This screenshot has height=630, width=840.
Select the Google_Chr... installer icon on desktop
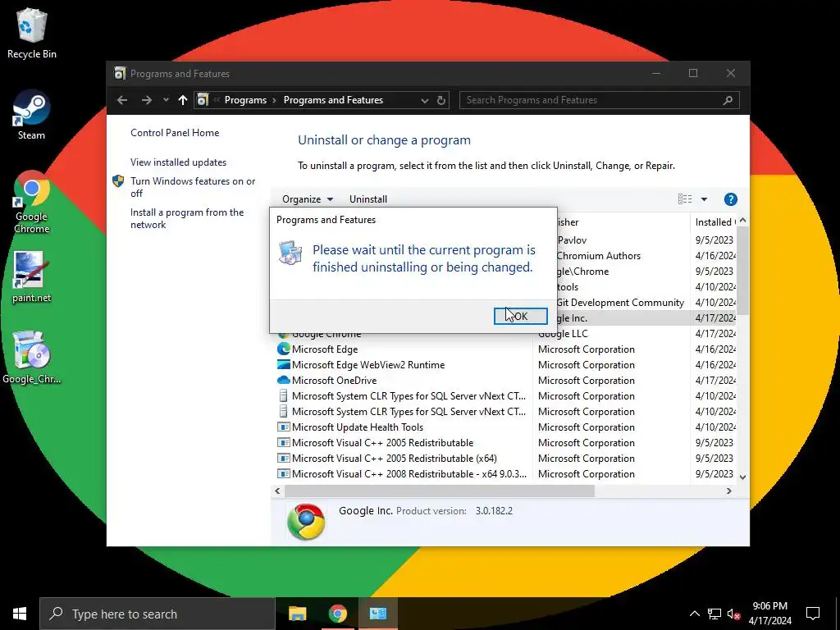click(32, 358)
